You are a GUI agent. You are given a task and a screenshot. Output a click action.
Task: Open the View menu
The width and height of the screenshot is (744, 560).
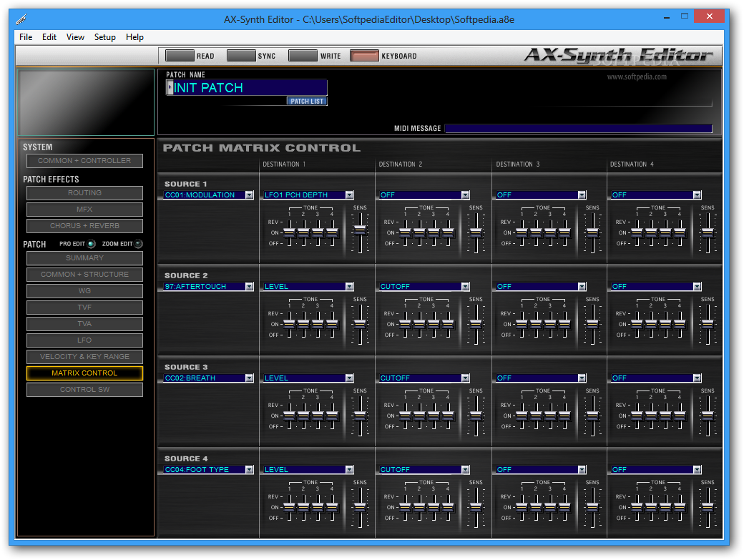pyautogui.click(x=75, y=37)
